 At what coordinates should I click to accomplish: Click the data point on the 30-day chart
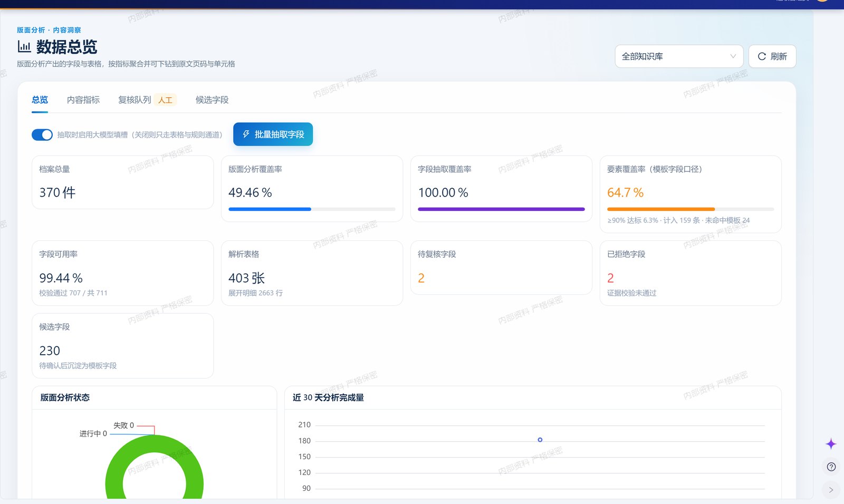pos(540,440)
